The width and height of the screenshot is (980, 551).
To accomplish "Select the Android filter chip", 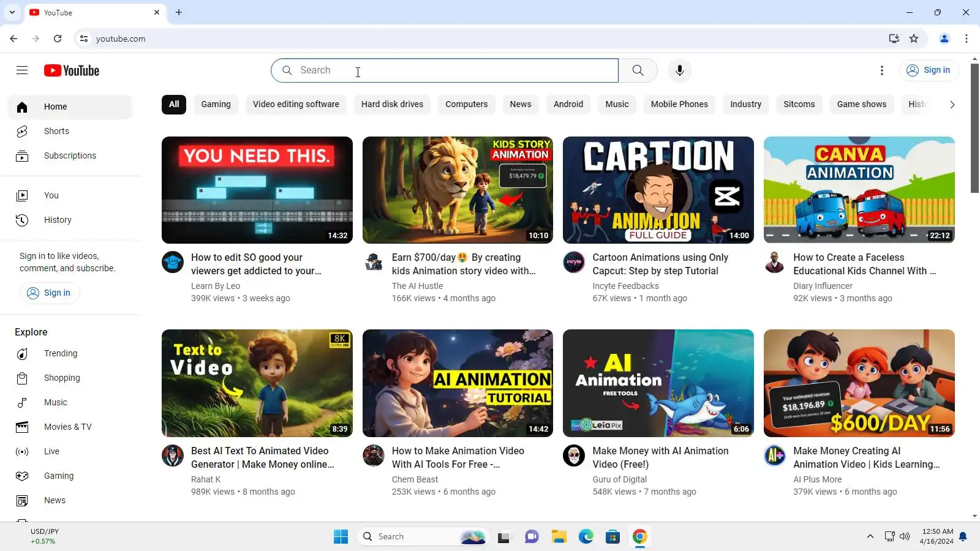I will [x=568, y=104].
